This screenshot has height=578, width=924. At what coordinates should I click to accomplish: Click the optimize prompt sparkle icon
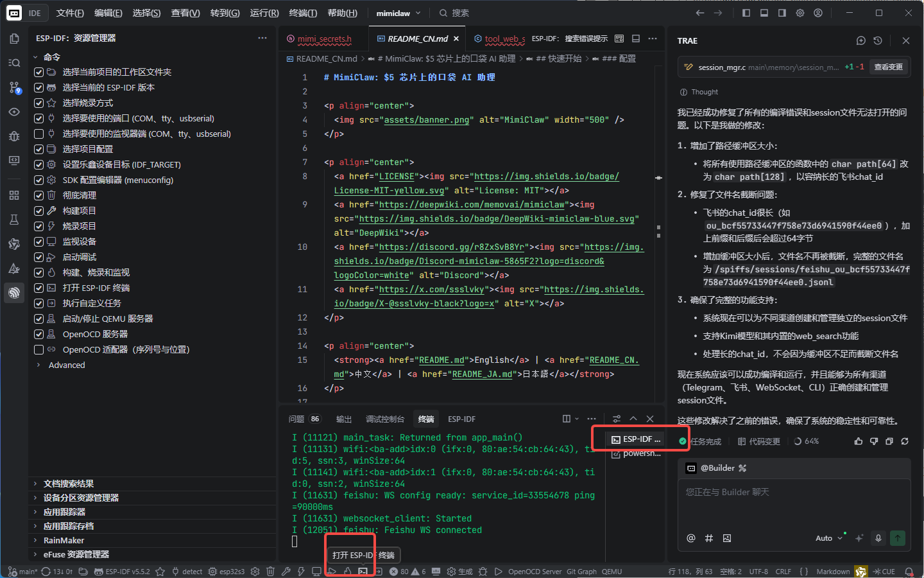(x=859, y=538)
